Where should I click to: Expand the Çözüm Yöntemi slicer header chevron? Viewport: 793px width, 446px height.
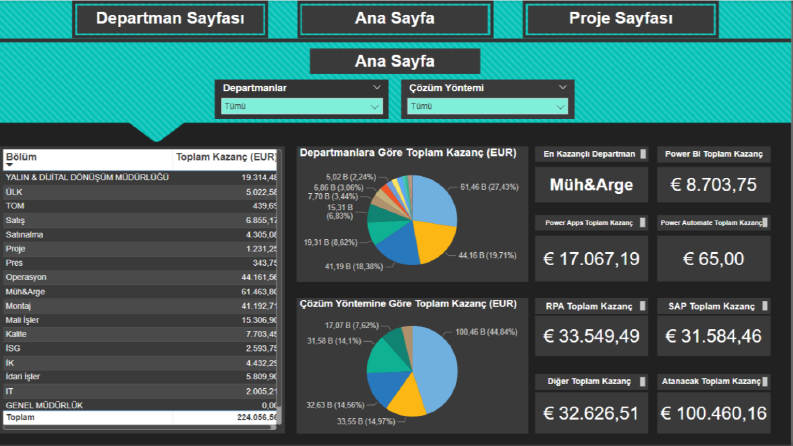click(x=562, y=87)
